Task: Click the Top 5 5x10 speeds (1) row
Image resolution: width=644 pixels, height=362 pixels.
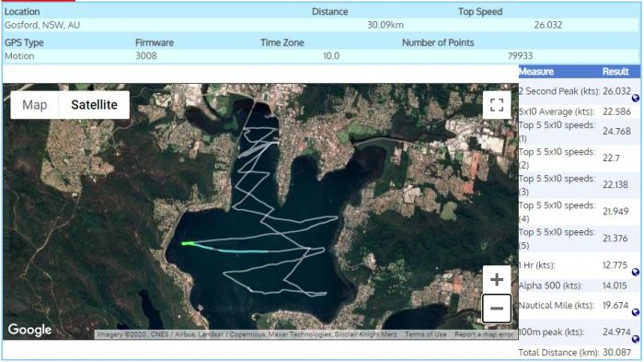Action: (579, 131)
